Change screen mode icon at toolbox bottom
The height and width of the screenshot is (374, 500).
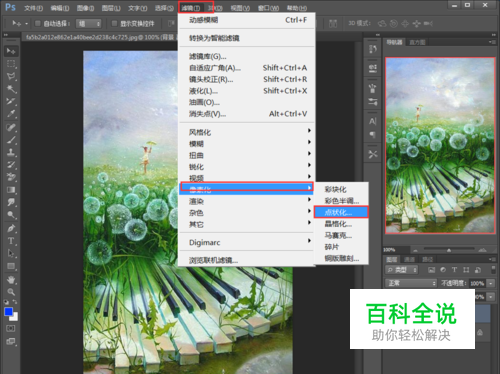pos(11,341)
